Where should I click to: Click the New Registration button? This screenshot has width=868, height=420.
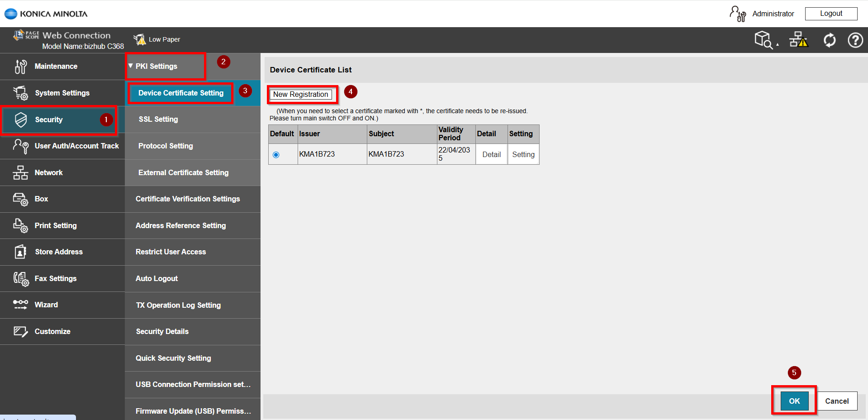pyautogui.click(x=301, y=95)
